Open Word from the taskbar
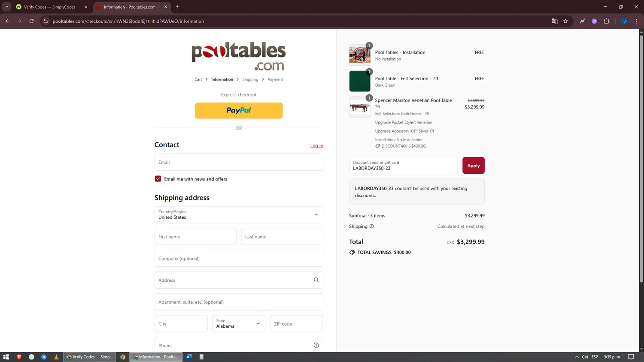Viewport: 644px width, 362px height. tap(189, 357)
